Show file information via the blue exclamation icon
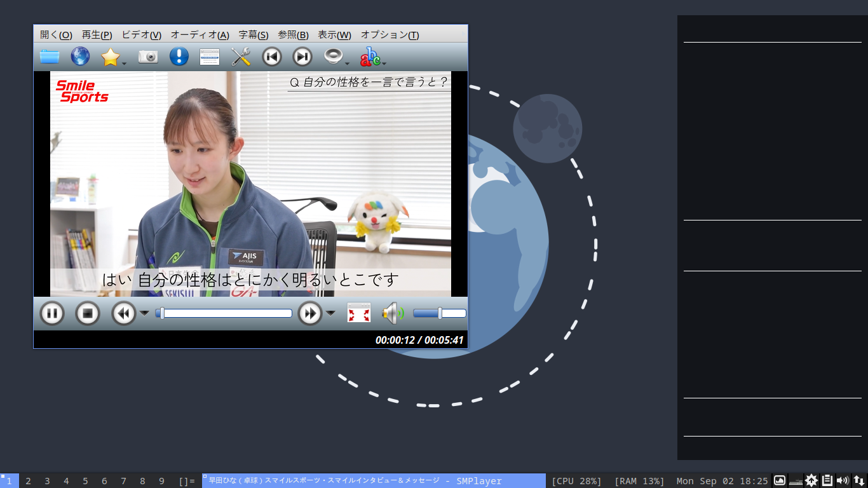Screen dimensions: 868x488 [179, 57]
